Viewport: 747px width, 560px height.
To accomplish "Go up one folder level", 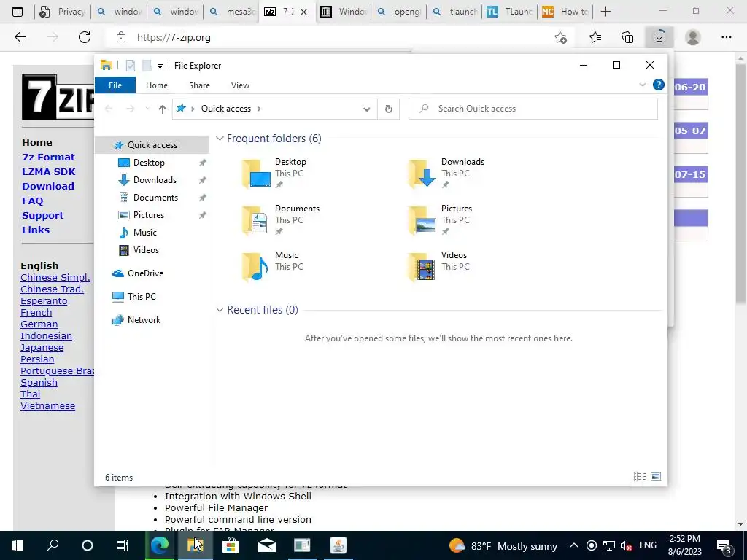I will 163,109.
